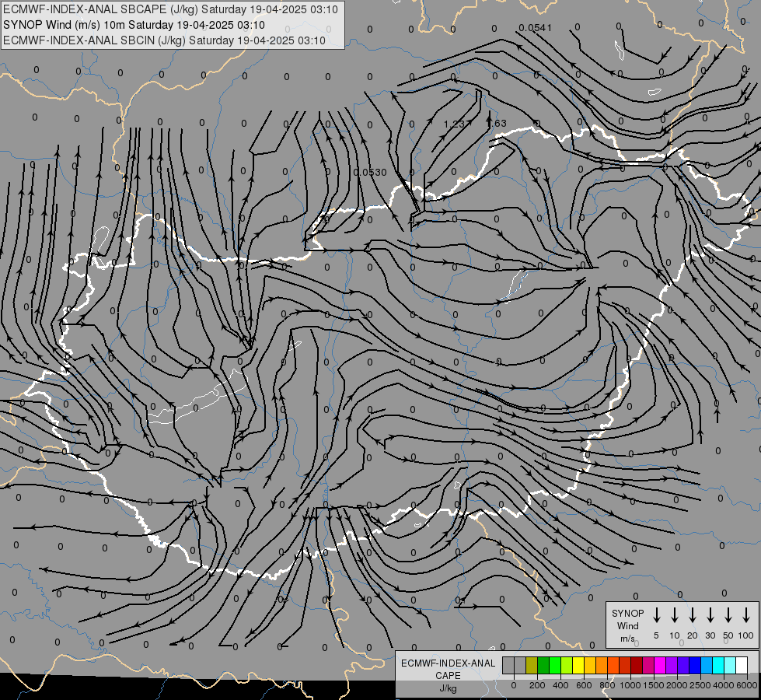Click the wind arrow above the 30 label

coord(710,615)
